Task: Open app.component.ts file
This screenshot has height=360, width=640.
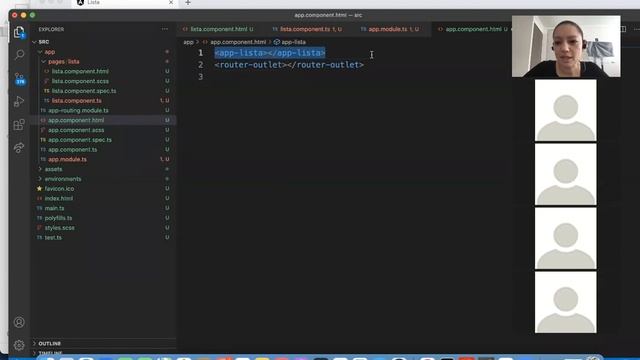Action: click(x=73, y=150)
